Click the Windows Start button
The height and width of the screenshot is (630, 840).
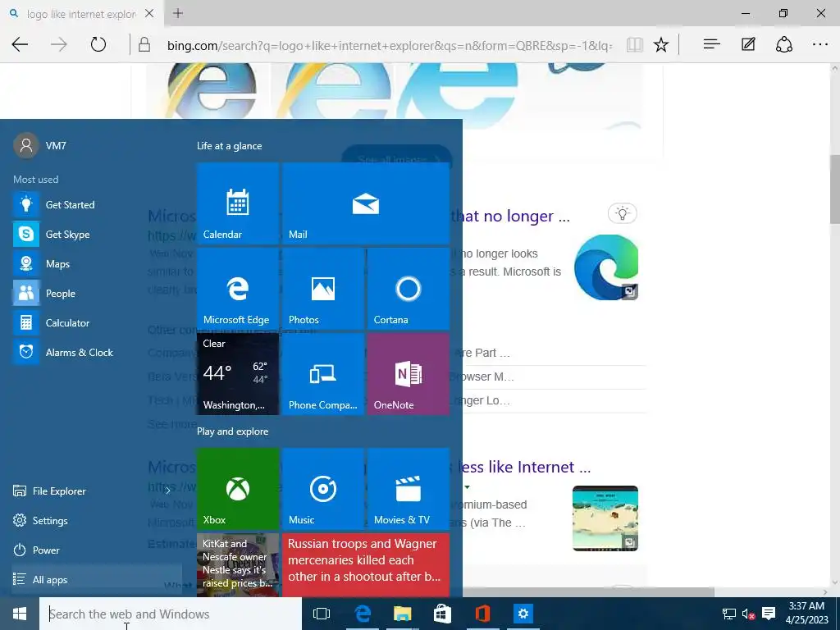tap(20, 614)
